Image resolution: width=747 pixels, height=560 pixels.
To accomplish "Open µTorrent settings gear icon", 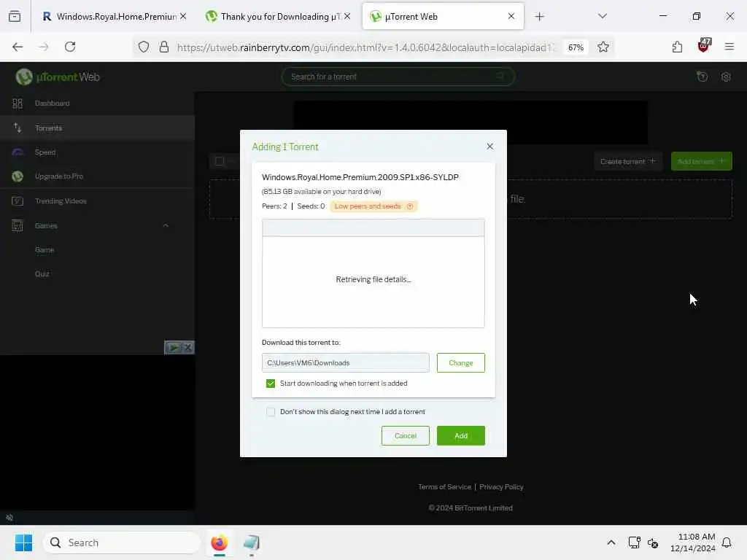I will [x=726, y=77].
